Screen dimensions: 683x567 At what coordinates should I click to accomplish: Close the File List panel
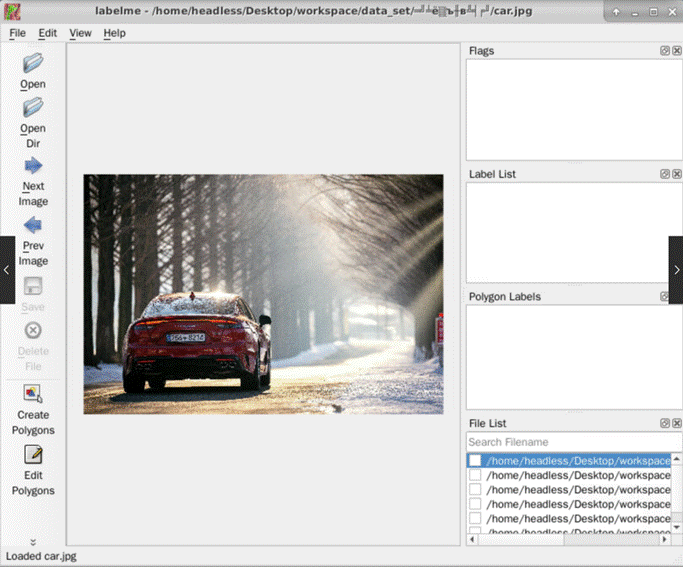[x=676, y=423]
